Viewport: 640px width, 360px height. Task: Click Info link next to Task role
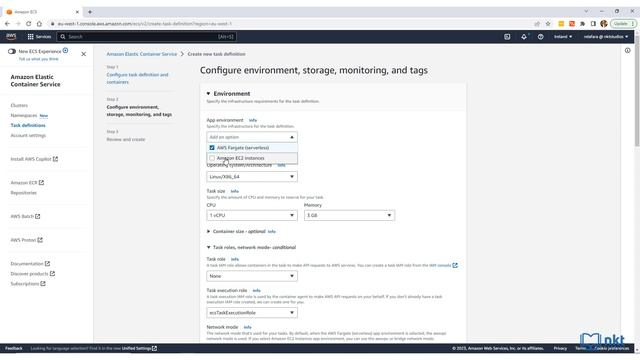tap(235, 259)
